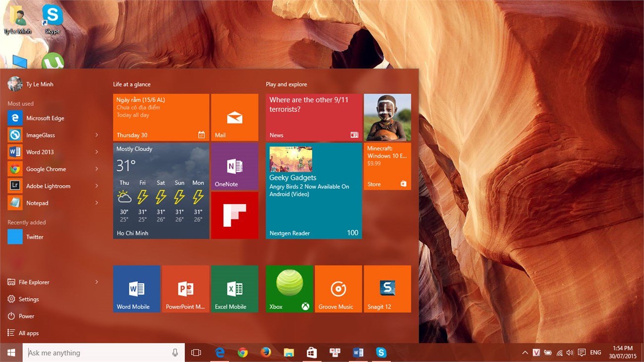This screenshot has width=644, height=362.
Task: Open Chrome from the taskbar
Action: tap(243, 353)
